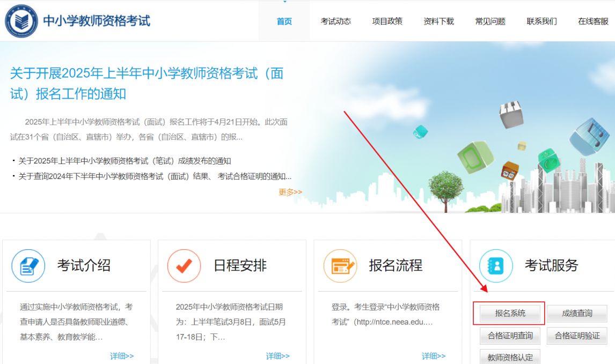
Task: Open the 资料下载 menu item
Action: point(438,21)
